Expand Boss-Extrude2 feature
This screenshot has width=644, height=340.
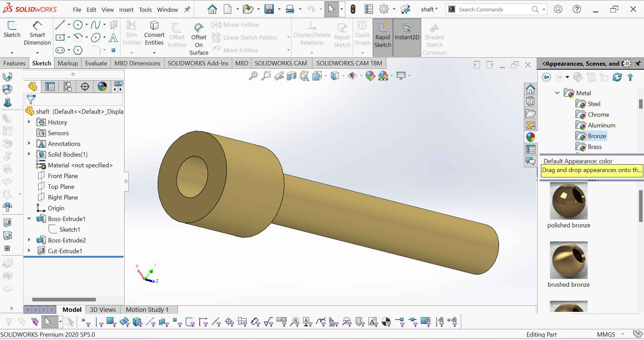click(x=29, y=240)
